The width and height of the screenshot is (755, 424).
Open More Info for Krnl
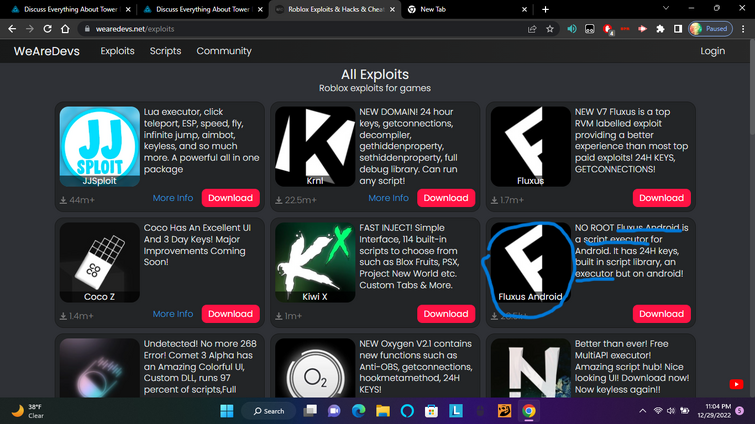click(x=388, y=198)
